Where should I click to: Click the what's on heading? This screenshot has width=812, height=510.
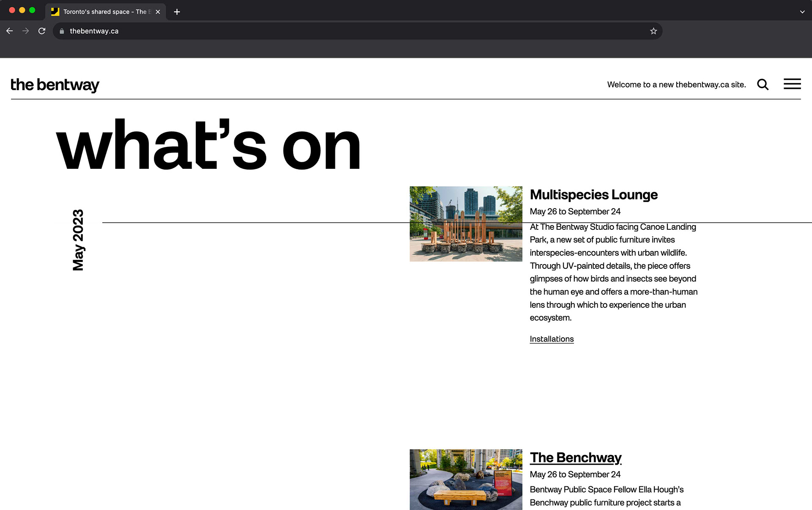click(x=208, y=144)
